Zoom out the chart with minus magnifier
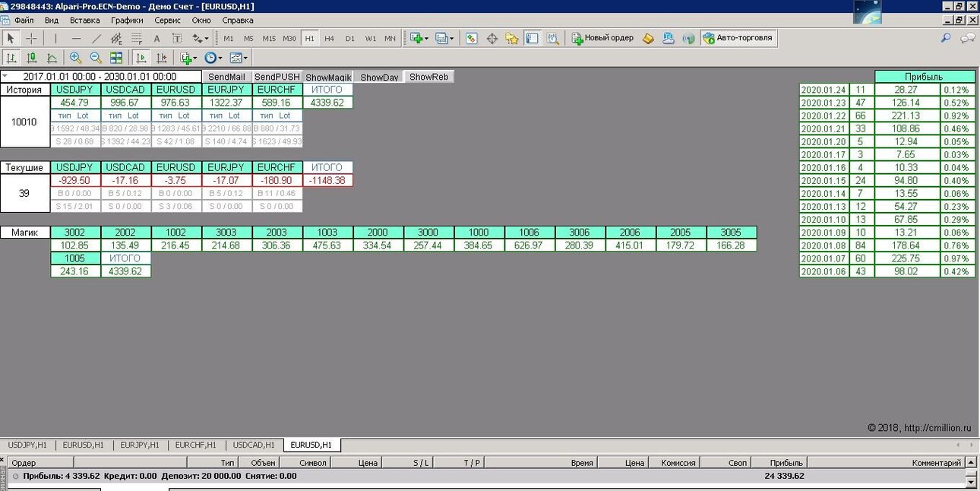 [96, 57]
